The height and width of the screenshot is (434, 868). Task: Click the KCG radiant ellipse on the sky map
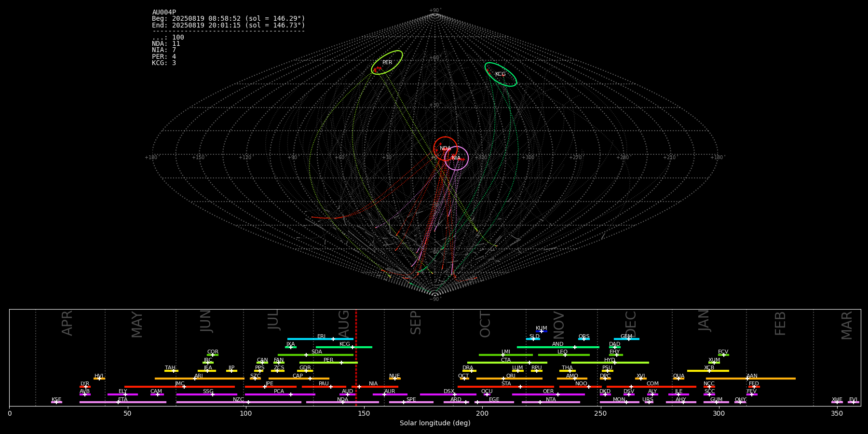point(501,74)
